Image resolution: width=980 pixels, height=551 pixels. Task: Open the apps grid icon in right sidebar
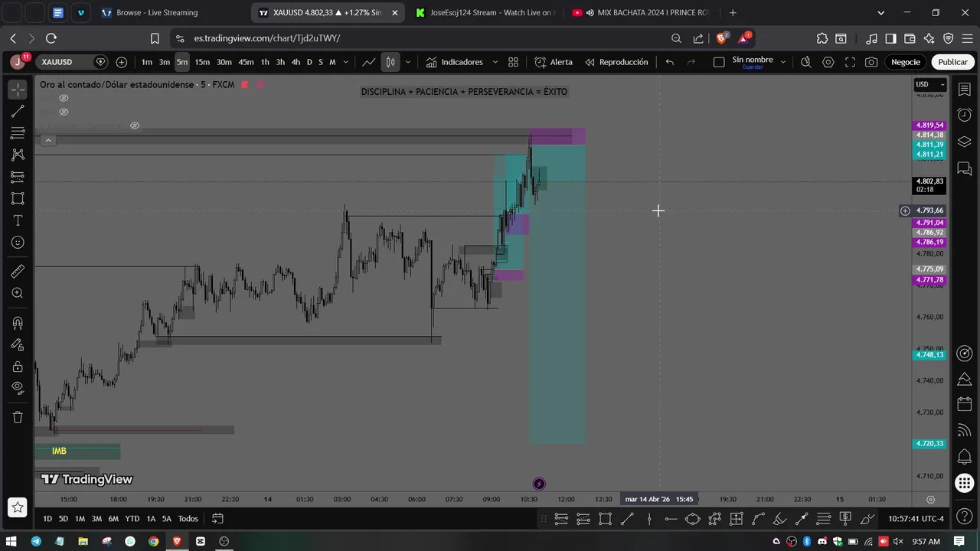(x=965, y=483)
